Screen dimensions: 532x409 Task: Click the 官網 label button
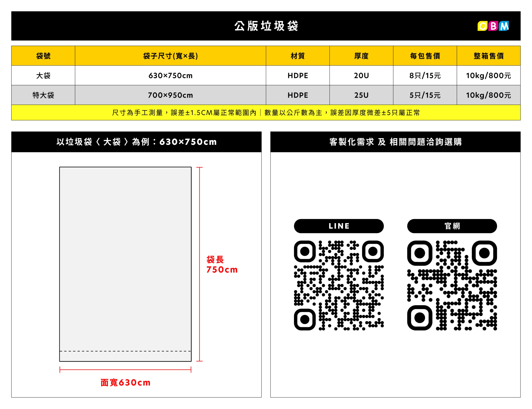[x=452, y=226]
